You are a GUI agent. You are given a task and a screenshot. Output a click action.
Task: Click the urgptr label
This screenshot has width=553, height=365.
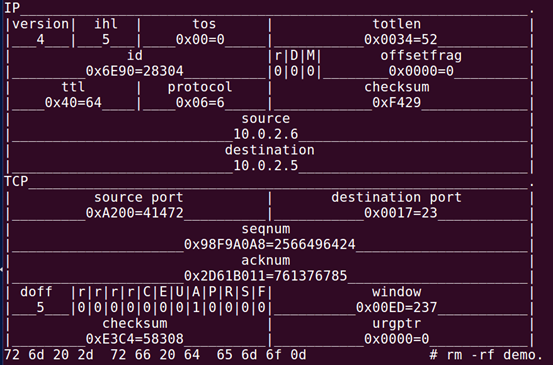click(x=396, y=323)
